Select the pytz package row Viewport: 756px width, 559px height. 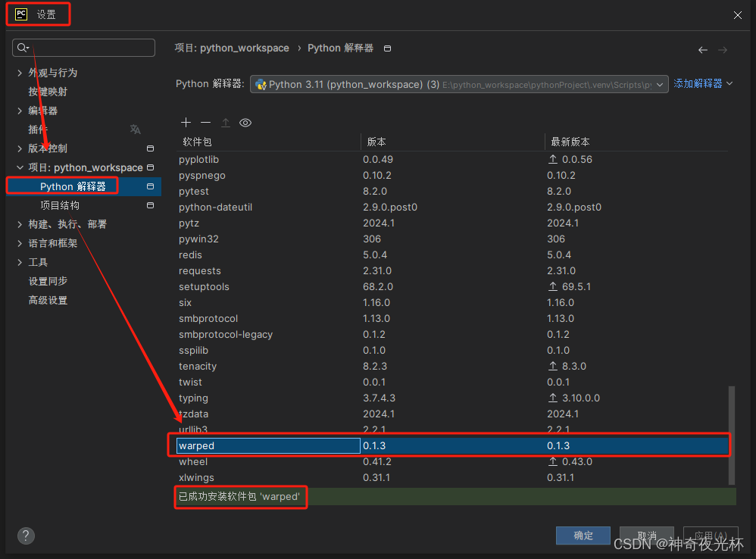coord(452,223)
